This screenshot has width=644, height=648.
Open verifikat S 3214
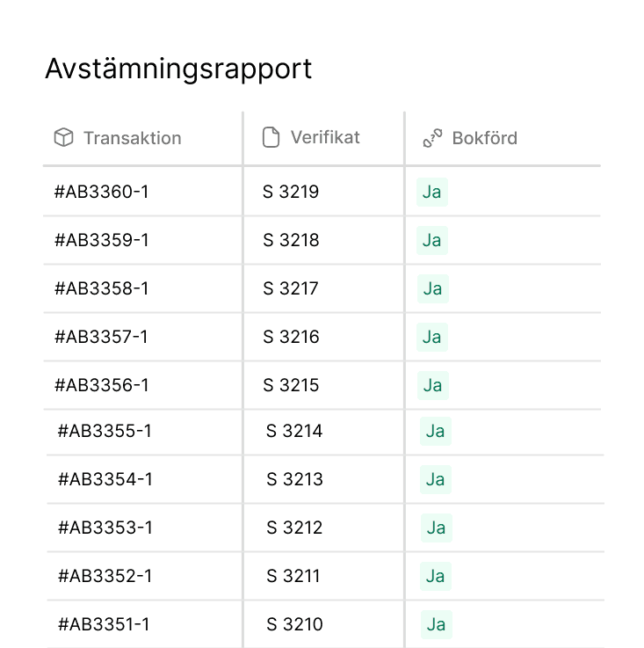coord(294,431)
